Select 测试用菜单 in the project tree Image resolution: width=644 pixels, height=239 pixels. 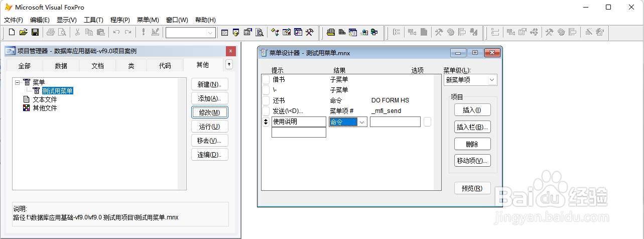pyautogui.click(x=58, y=91)
